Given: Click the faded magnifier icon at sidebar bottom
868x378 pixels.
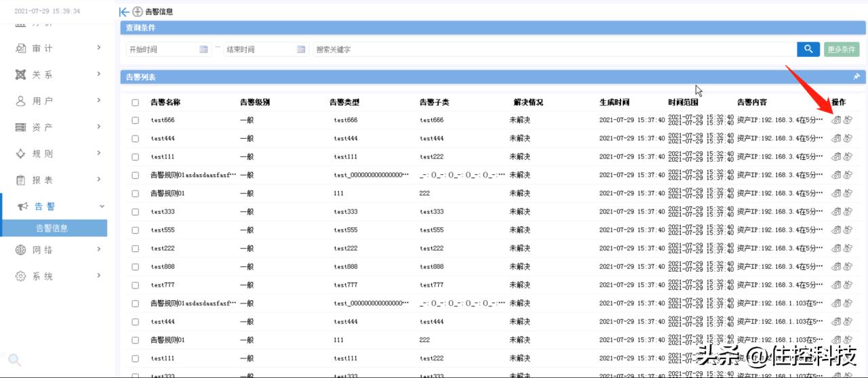Looking at the screenshot, I should coord(14,360).
